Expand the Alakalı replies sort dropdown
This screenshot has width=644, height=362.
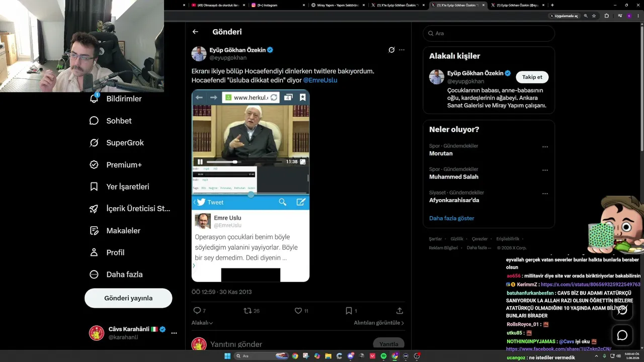click(202, 323)
